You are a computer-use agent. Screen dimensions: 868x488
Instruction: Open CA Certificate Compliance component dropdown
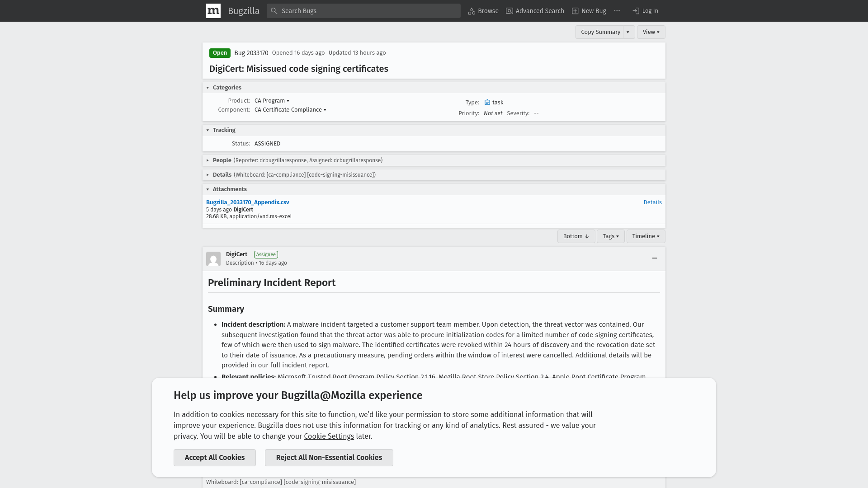coord(290,110)
